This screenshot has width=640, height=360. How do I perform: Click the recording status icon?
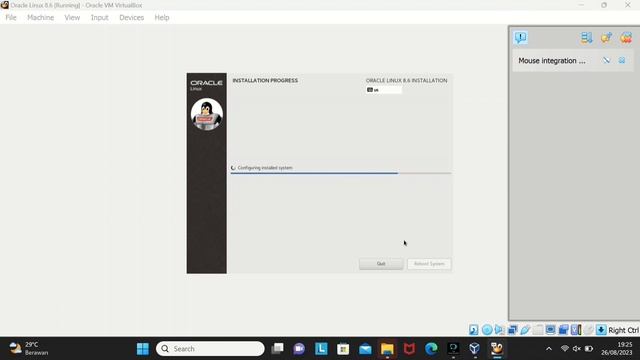click(563, 329)
